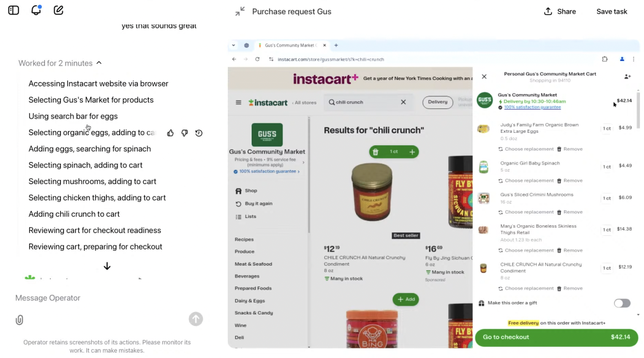Attach a file with paperclip icon
The height and width of the screenshot is (358, 644).
pos(20,320)
